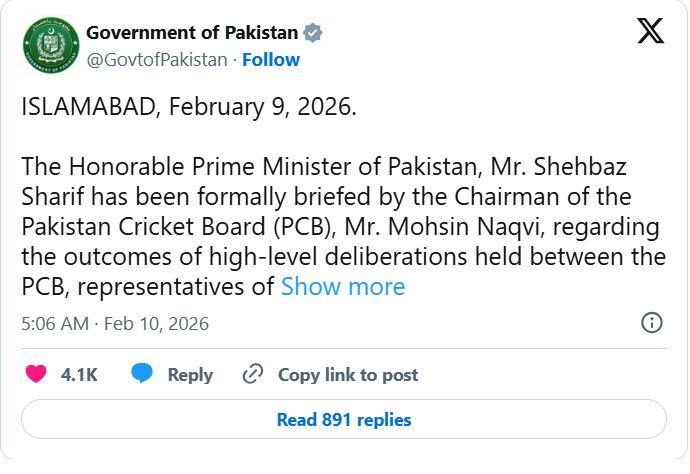The image size is (690, 474).
Task: Open the 5:06 AM Feb 10, 2026 timestamp
Action: point(115,324)
